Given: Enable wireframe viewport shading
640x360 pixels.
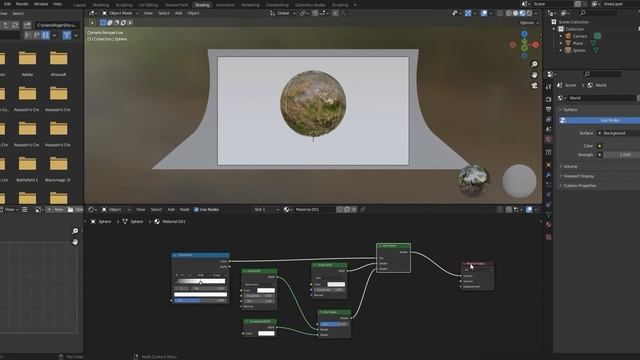Looking at the screenshot, I should tap(509, 13).
